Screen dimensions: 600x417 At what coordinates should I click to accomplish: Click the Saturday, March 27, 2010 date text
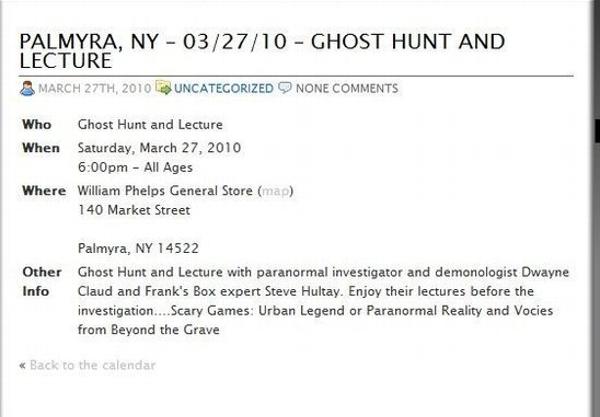coord(159,148)
